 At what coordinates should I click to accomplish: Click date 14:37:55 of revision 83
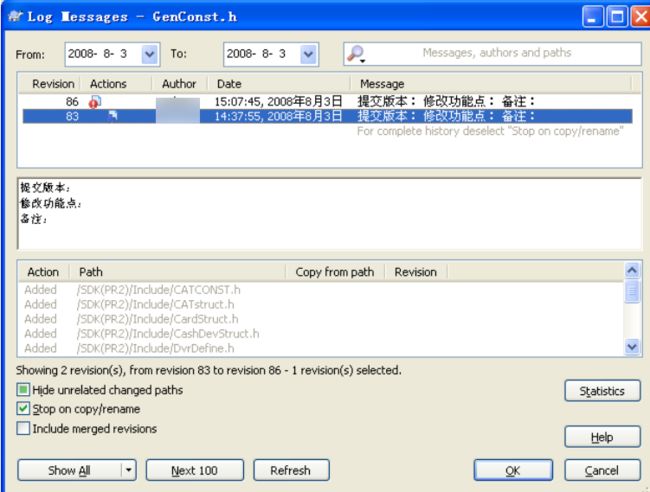coord(278,116)
